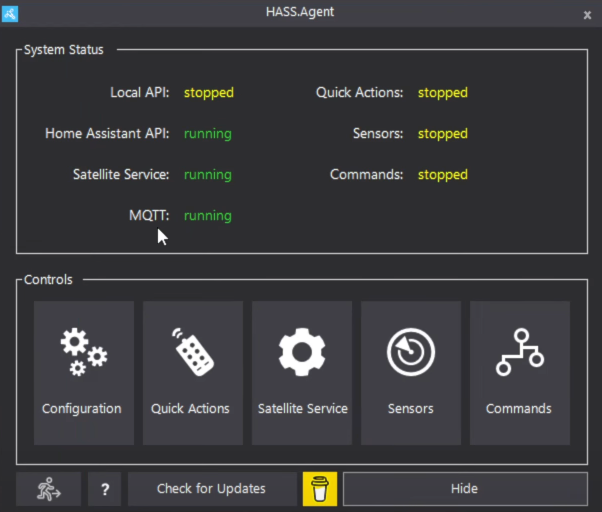Viewport: 602px width, 512px height.
Task: Click the Sensors 'stopped' status
Action: coord(443,134)
